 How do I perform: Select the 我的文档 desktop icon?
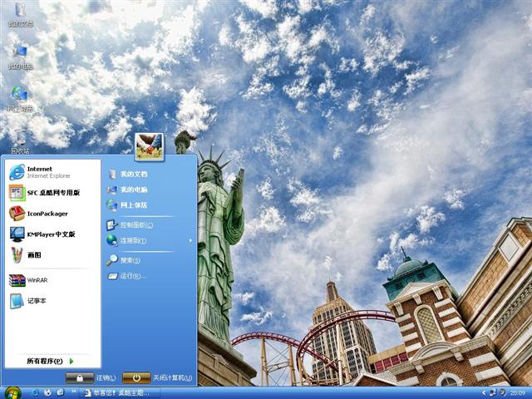point(20,15)
